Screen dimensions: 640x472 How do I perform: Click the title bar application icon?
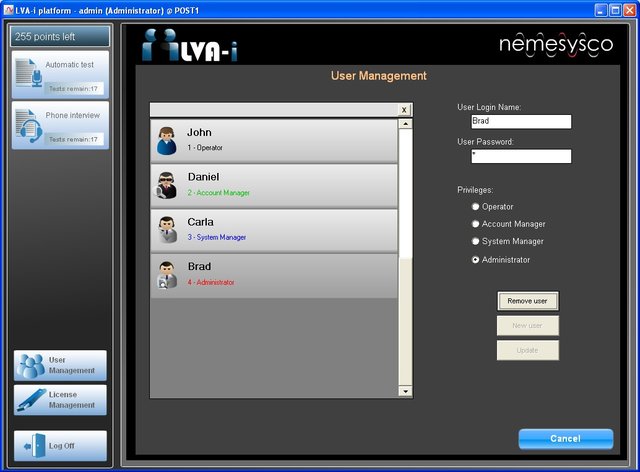tap(9, 10)
